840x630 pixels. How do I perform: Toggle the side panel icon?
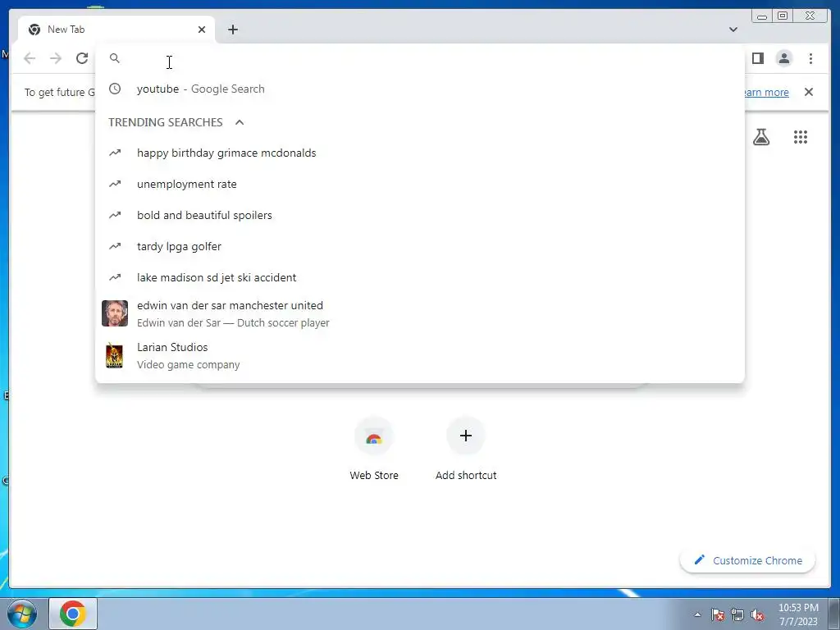tap(757, 58)
